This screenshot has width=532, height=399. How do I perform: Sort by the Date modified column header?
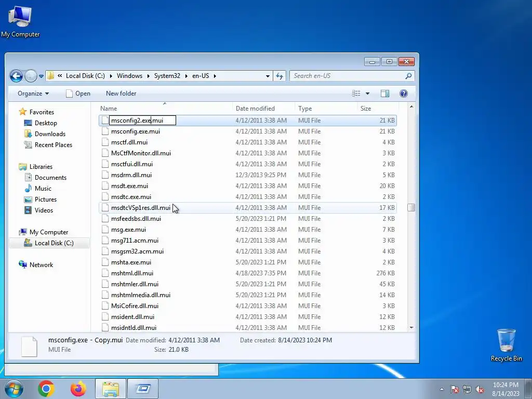point(263,109)
